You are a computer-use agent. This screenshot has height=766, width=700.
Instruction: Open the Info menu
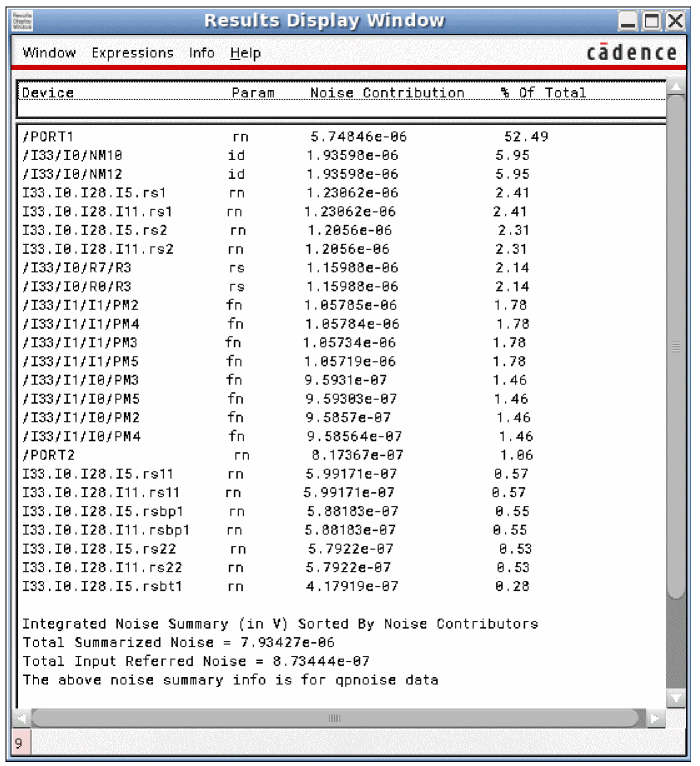pos(202,53)
